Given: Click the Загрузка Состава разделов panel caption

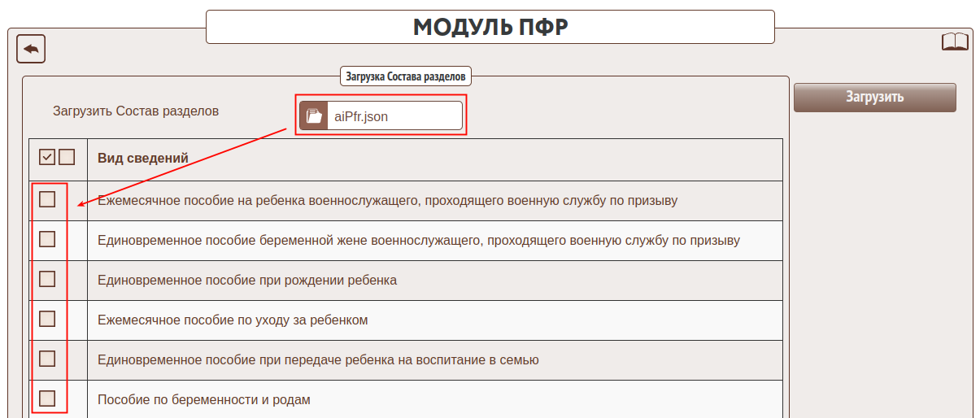Looking at the screenshot, I should tap(406, 77).
